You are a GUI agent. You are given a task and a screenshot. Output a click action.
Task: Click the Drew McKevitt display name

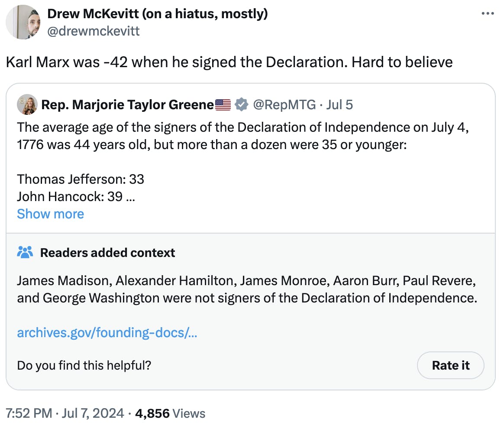tap(158, 14)
